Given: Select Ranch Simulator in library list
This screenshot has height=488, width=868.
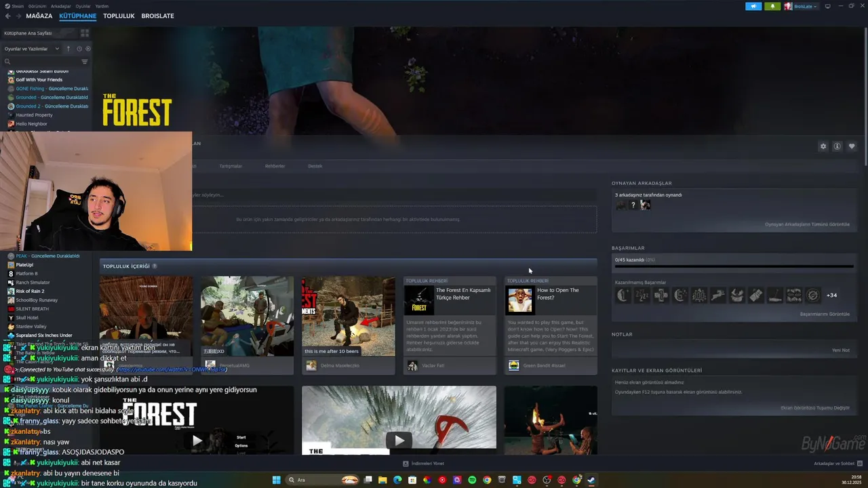Looking at the screenshot, I should click(x=33, y=282).
